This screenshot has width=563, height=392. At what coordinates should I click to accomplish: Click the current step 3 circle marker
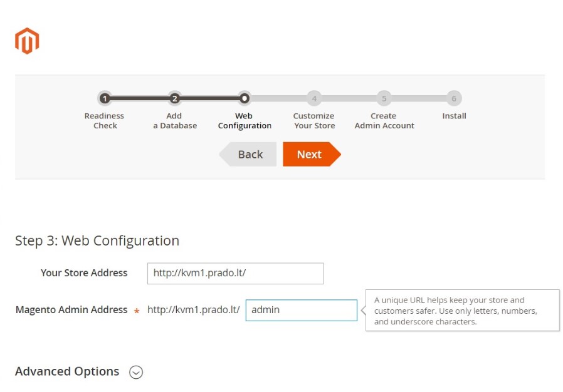pos(244,98)
